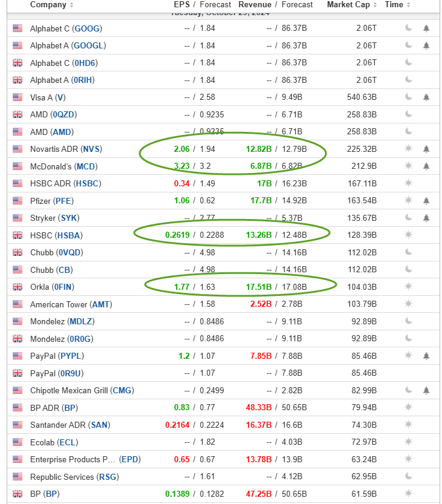Click the sun icon on HSBC (HSBA) row
Screen dimensions: 442x504
(408, 235)
